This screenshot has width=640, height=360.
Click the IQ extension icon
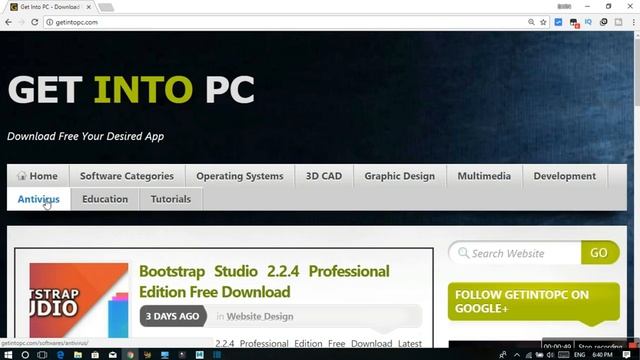pos(588,22)
